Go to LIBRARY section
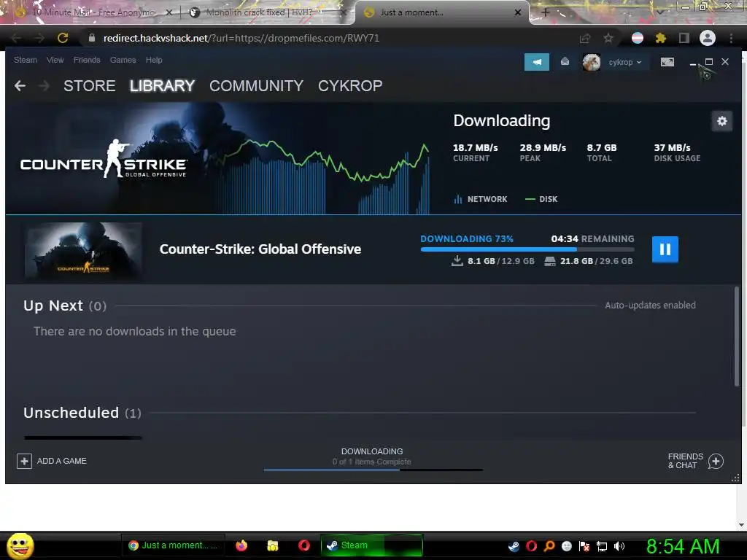 (162, 86)
